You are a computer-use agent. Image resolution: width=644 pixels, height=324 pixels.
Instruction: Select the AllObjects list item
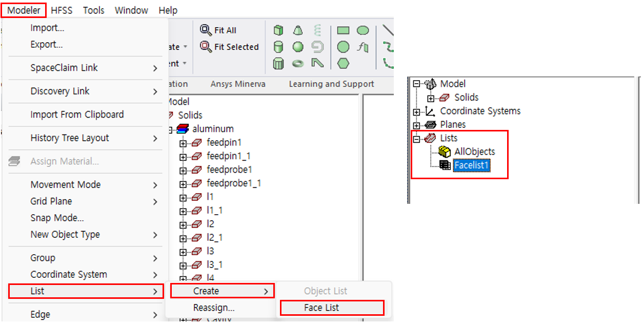(x=474, y=151)
